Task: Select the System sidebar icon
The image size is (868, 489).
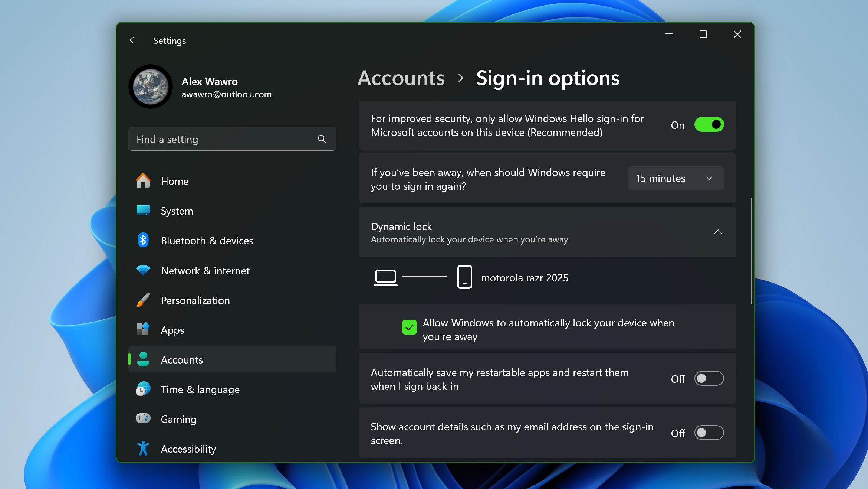Action: [x=144, y=211]
